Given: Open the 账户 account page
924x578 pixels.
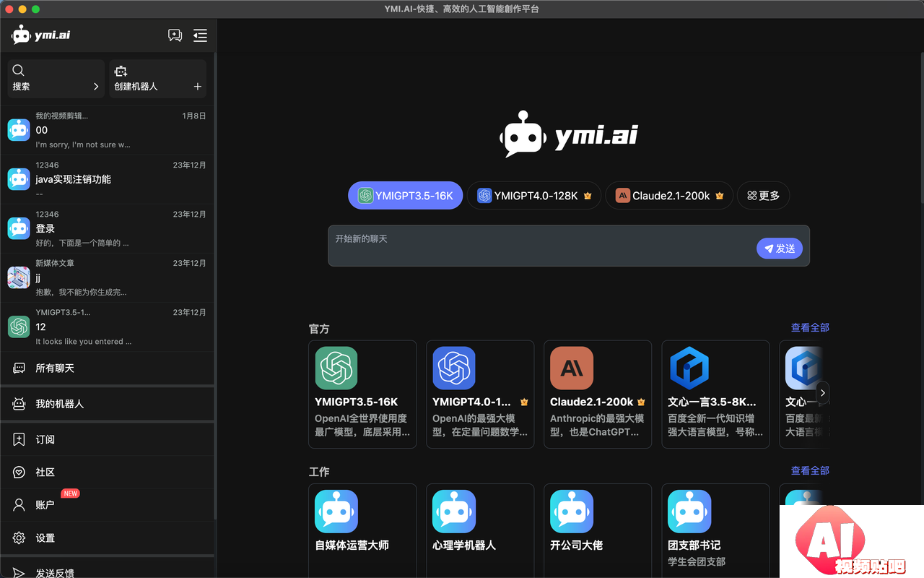Looking at the screenshot, I should point(108,504).
